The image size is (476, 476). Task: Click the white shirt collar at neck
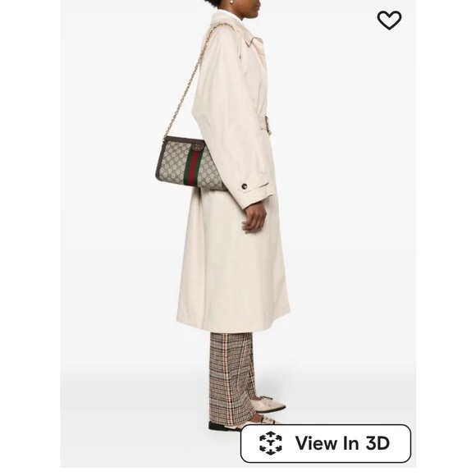234,15
